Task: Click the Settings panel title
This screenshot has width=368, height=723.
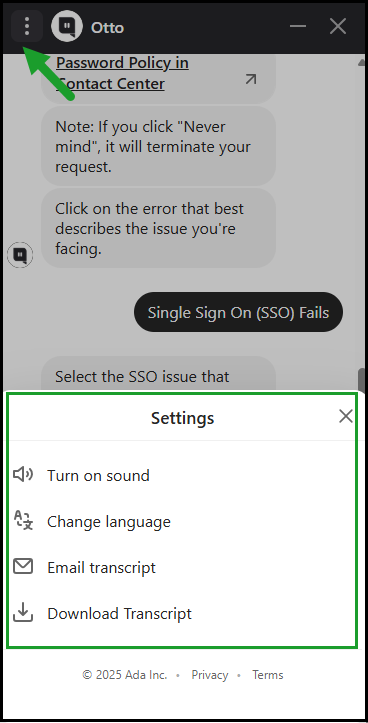Action: click(x=183, y=418)
